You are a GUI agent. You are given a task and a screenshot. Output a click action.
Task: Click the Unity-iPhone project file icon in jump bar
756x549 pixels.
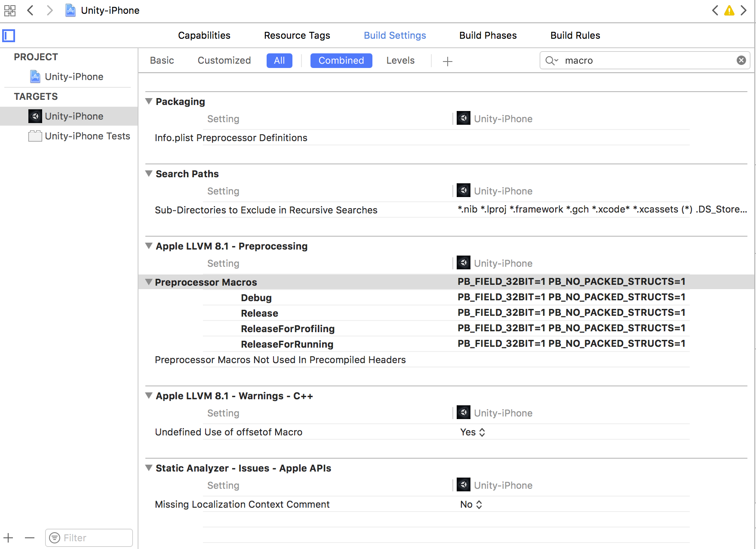[70, 10]
